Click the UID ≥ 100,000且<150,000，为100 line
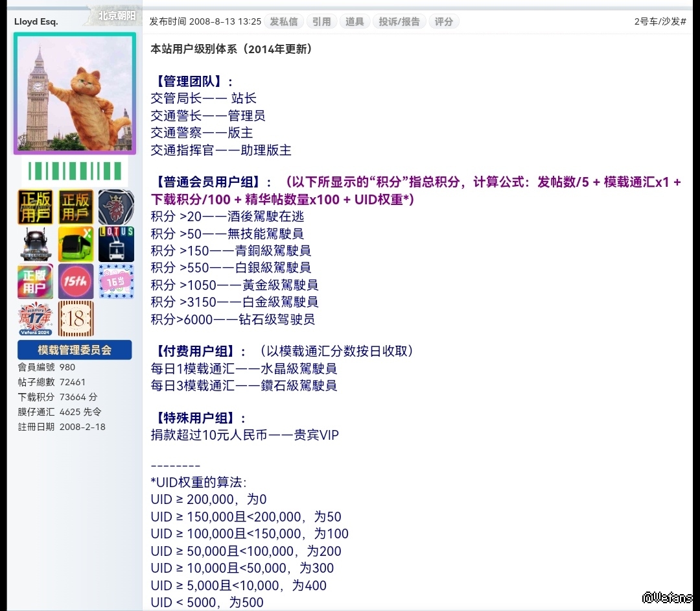The width and height of the screenshot is (700, 611). tap(250, 534)
